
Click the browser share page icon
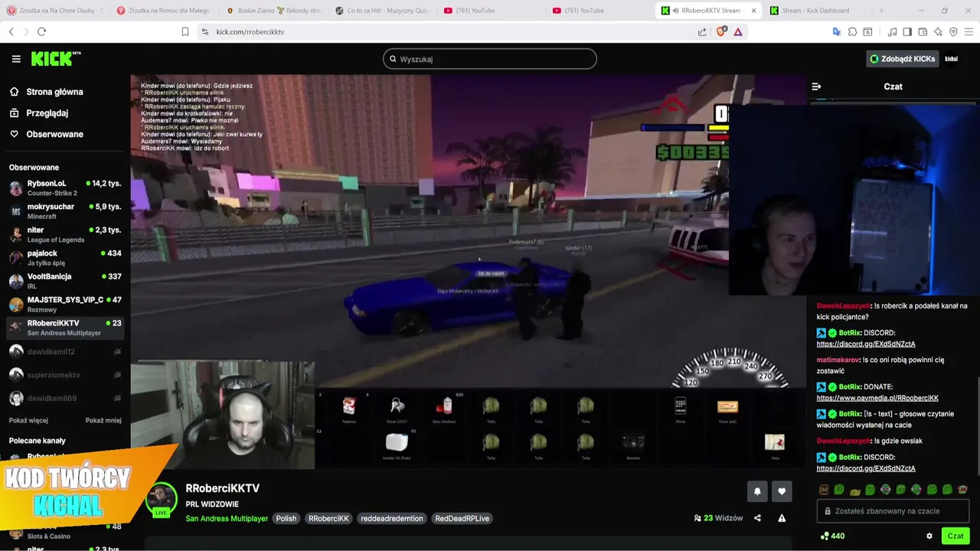click(x=702, y=31)
